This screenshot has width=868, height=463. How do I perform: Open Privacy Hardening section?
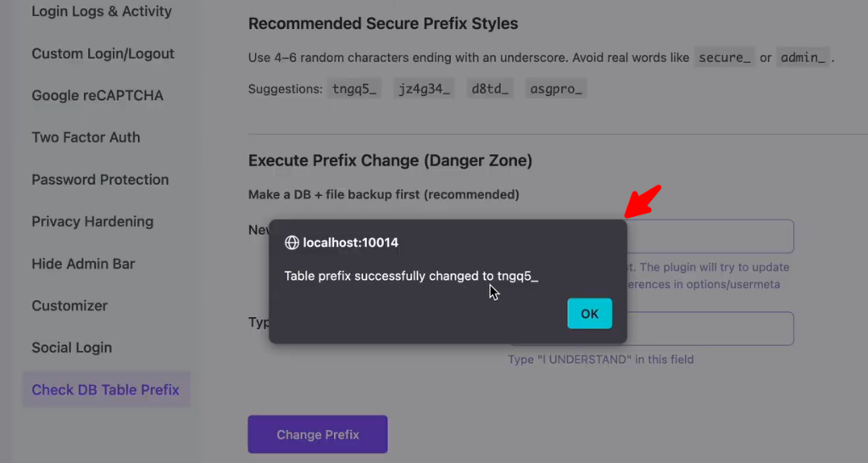coord(92,221)
